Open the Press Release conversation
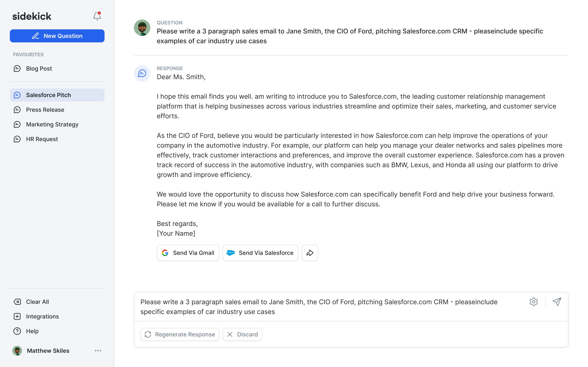The height and width of the screenshot is (367, 588). pos(45,110)
